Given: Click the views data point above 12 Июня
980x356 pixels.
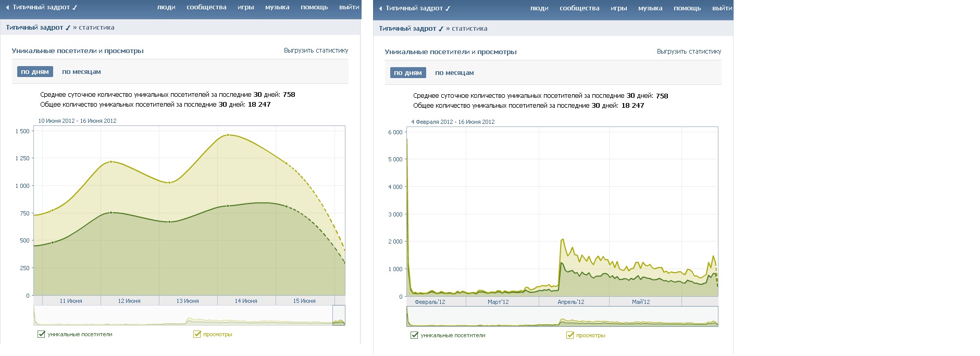Looking at the screenshot, I should tap(111, 162).
